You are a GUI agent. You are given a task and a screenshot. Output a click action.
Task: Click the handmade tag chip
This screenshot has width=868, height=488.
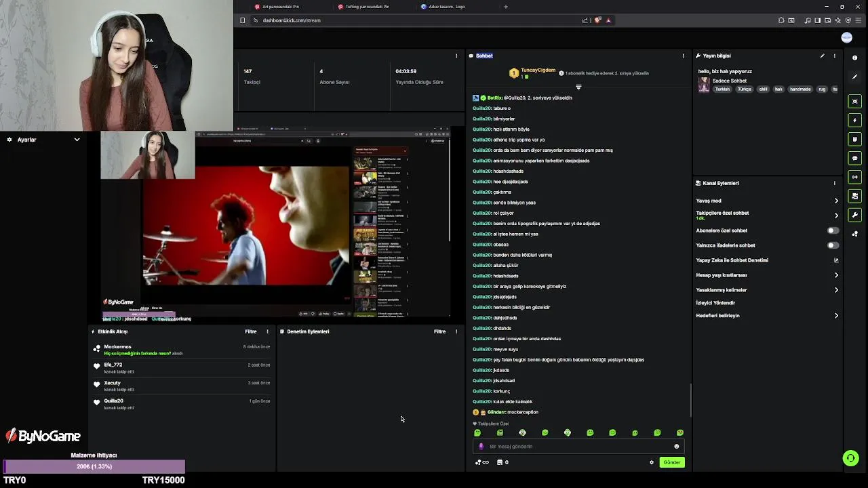point(800,89)
